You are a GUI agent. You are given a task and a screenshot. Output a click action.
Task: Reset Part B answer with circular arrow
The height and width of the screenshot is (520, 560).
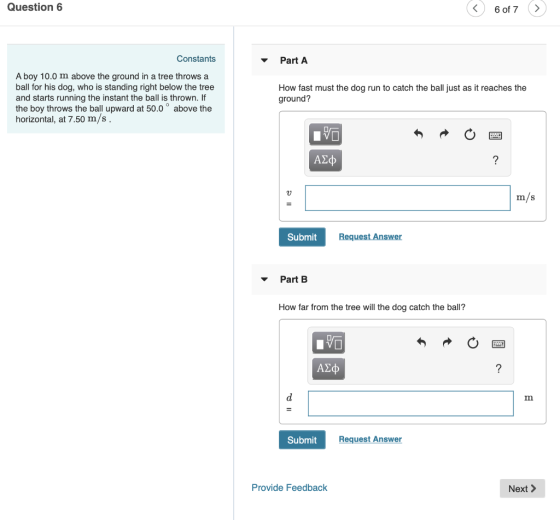click(x=473, y=343)
